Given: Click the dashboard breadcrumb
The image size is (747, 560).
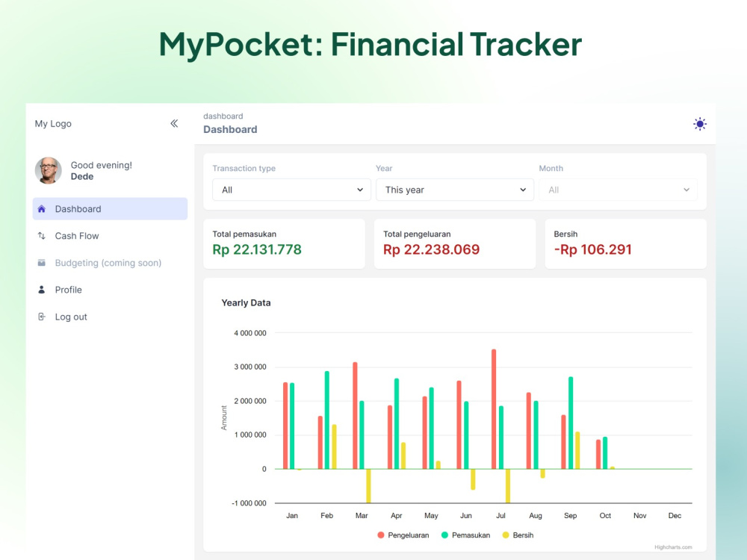Looking at the screenshot, I should pos(223,116).
